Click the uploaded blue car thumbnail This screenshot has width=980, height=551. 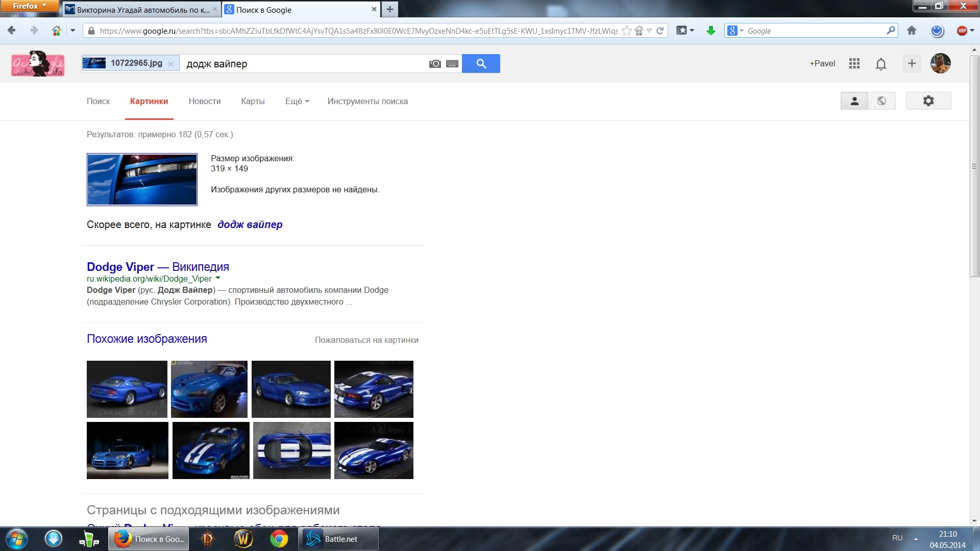pos(142,180)
